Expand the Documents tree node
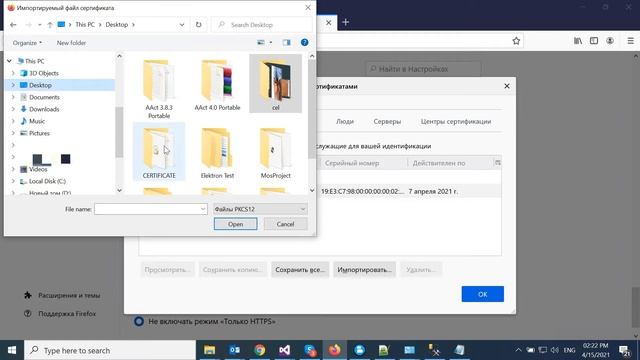 13,97
